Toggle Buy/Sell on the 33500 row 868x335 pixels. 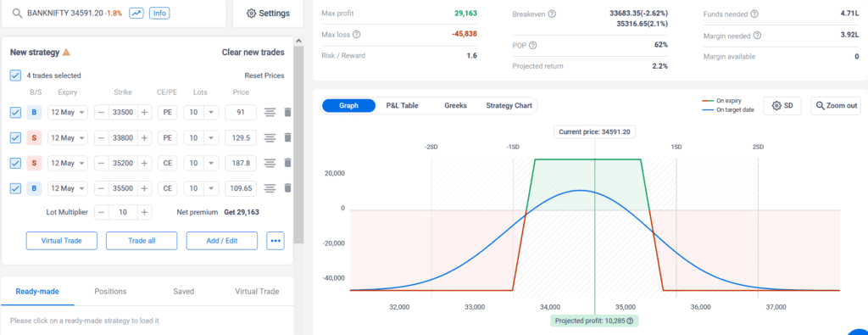coord(34,113)
